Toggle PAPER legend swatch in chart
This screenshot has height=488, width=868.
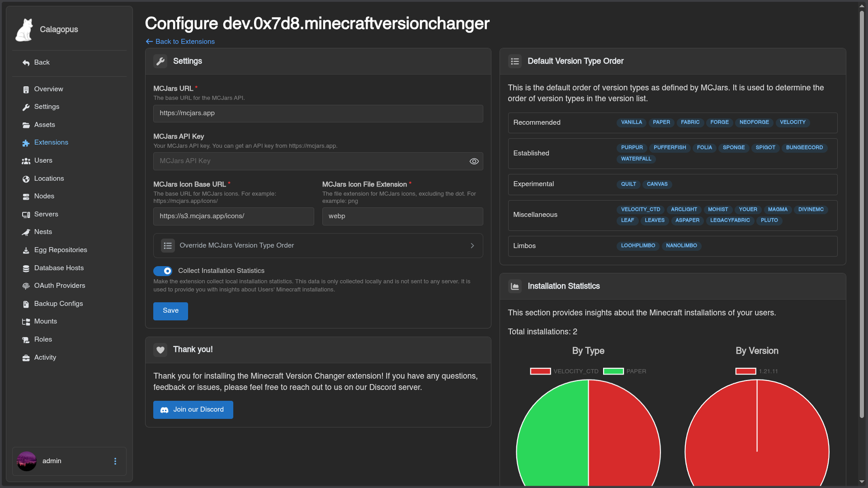(x=613, y=371)
